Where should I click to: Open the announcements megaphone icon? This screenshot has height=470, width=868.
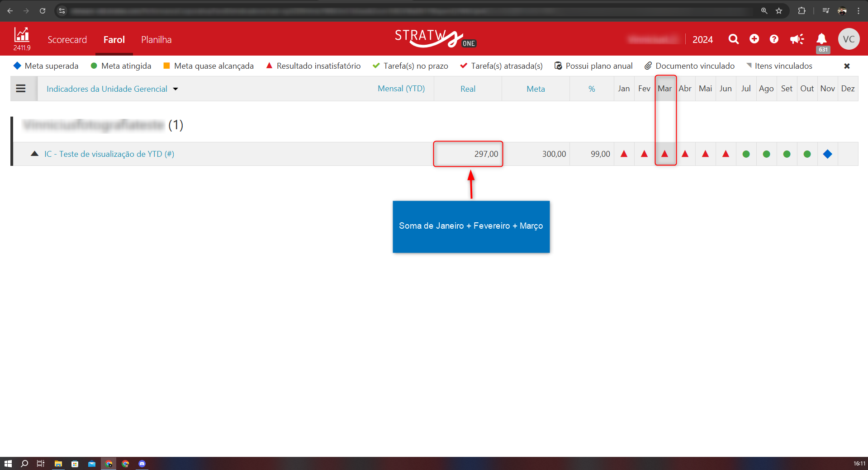[797, 39]
